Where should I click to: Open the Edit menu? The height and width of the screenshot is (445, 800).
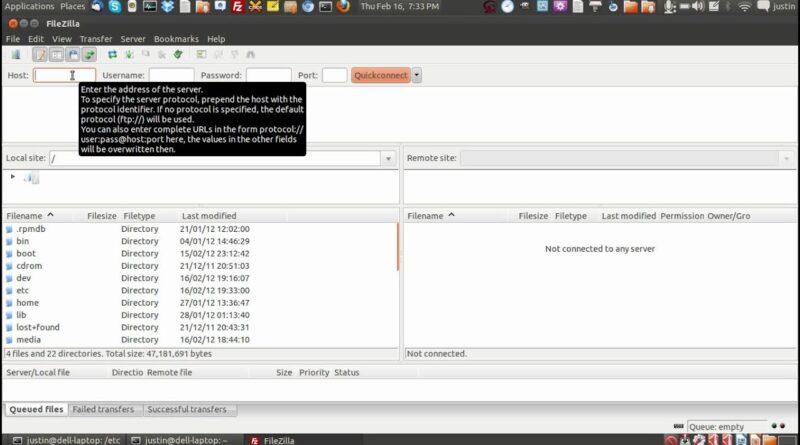point(36,39)
